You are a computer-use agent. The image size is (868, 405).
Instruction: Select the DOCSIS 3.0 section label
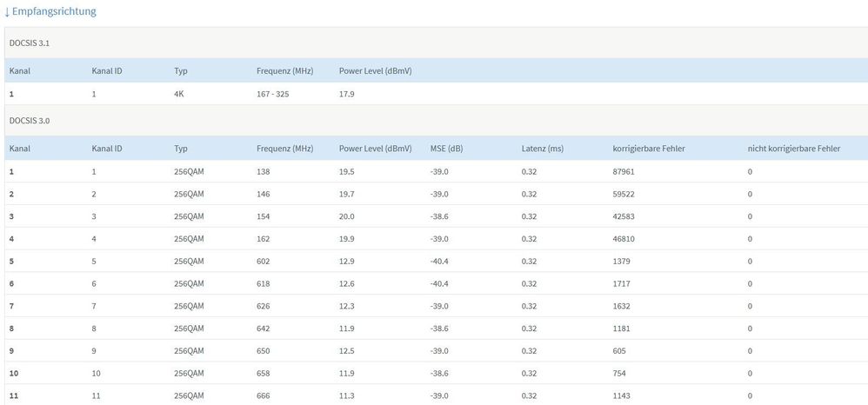(30, 121)
